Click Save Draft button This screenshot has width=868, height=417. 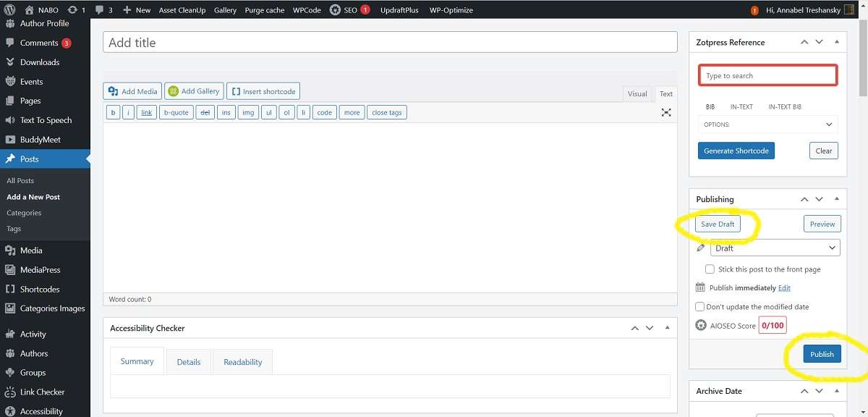[718, 224]
